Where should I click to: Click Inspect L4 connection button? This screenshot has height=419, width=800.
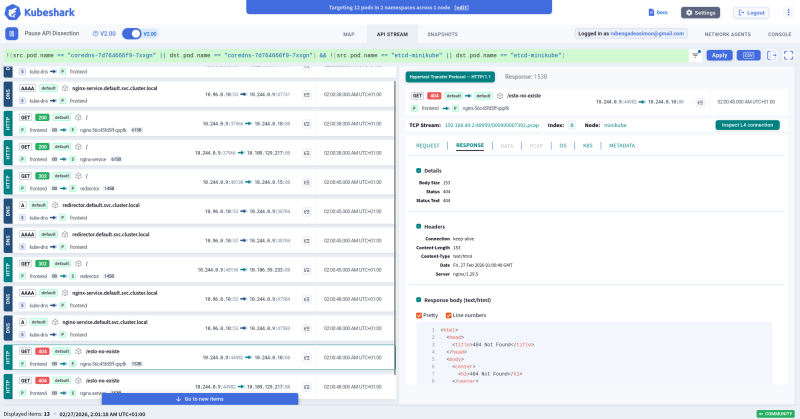click(747, 125)
